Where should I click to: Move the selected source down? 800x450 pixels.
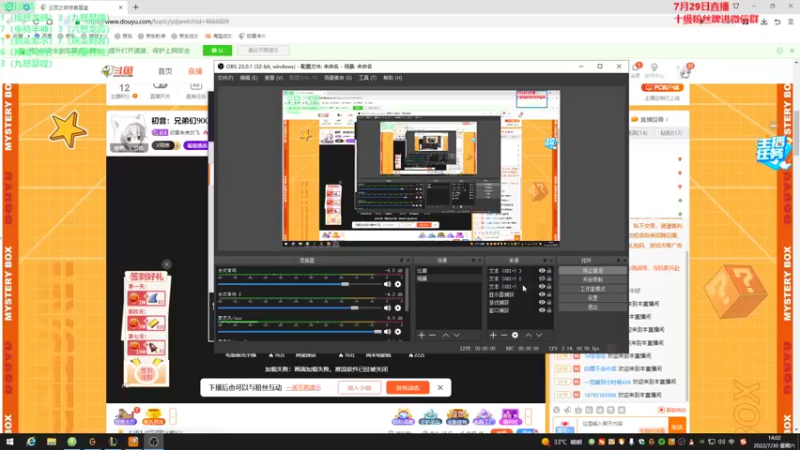[539, 335]
